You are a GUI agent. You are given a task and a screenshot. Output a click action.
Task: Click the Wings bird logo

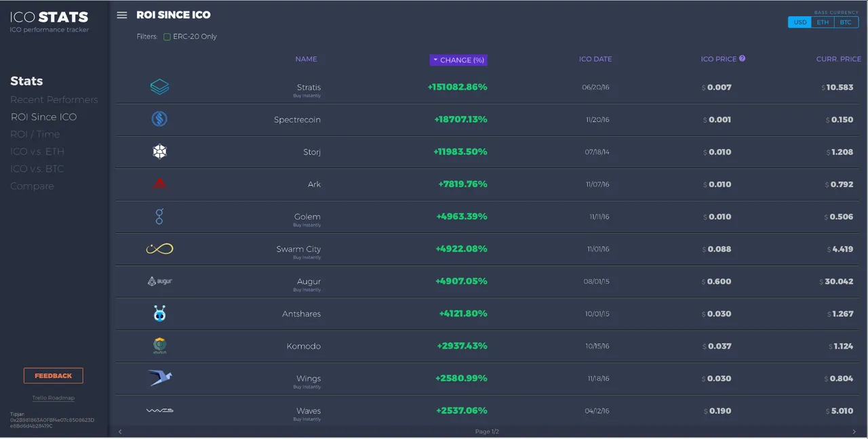pos(159,378)
